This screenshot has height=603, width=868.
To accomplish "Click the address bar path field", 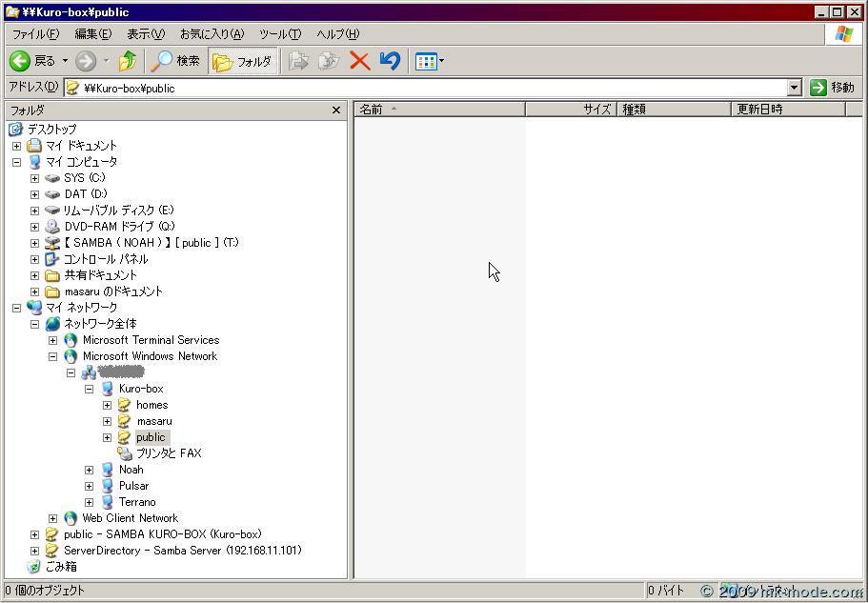I will (x=429, y=88).
